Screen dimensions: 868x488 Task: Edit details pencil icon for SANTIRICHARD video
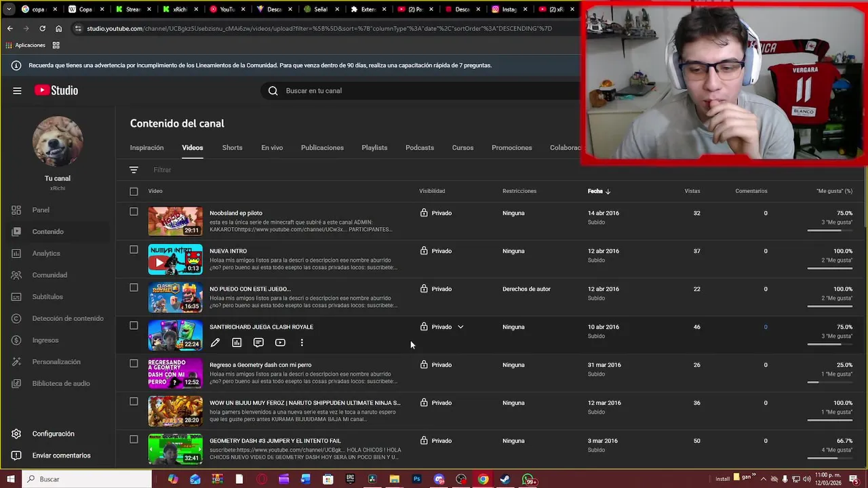[x=215, y=343]
